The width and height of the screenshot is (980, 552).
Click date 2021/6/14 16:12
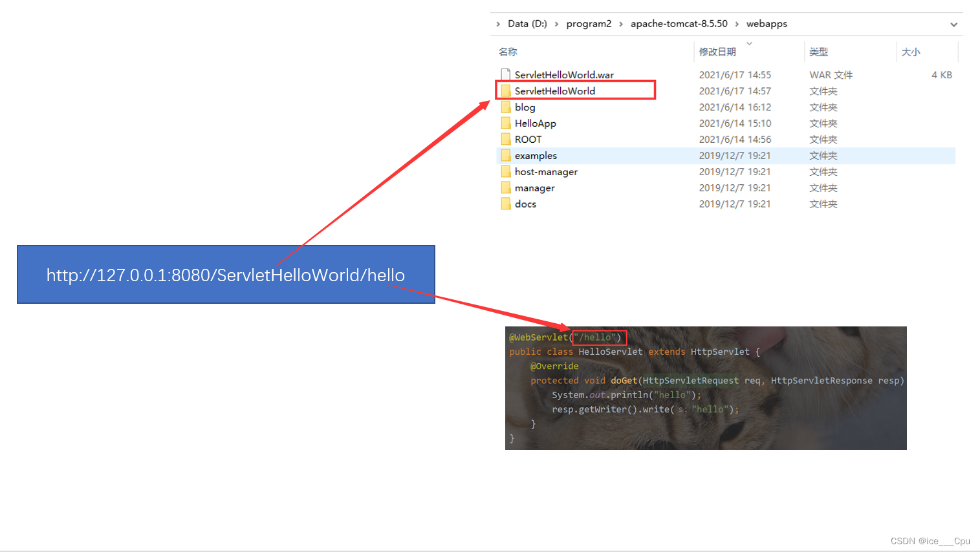click(735, 107)
